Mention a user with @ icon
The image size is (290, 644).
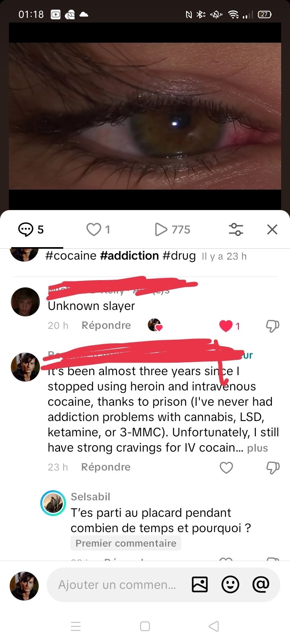(x=261, y=584)
